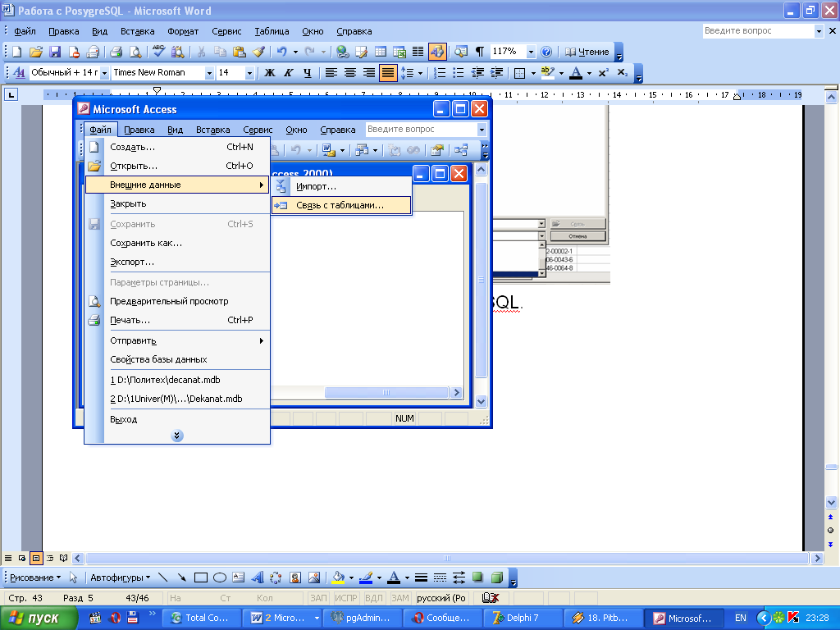Select the Format Painter brush icon
Screen dimensions: 840x630
[x=258, y=52]
